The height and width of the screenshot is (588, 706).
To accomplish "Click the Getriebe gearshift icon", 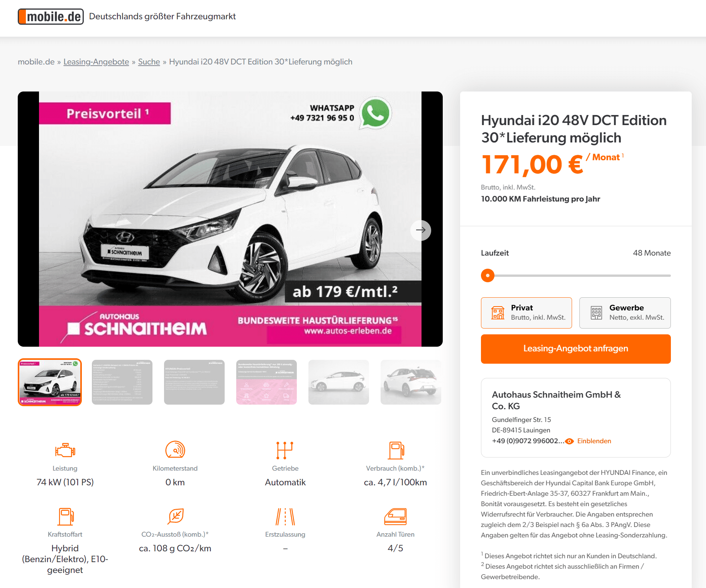I will pos(285,450).
